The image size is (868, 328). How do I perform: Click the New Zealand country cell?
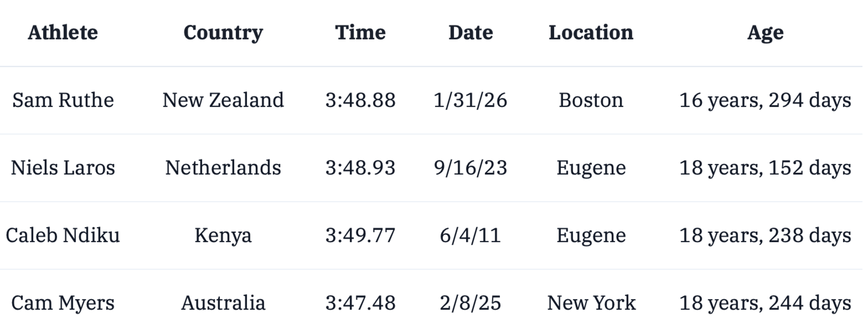223,100
